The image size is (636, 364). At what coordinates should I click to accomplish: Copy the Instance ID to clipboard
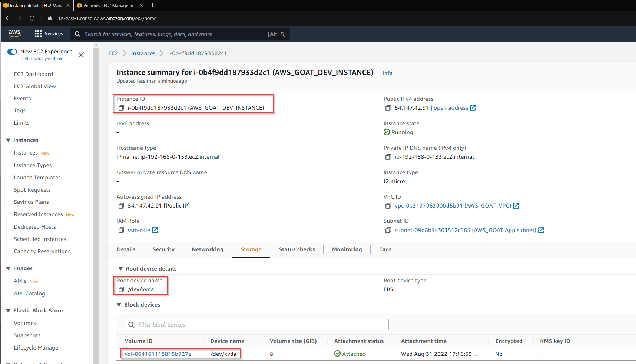121,108
